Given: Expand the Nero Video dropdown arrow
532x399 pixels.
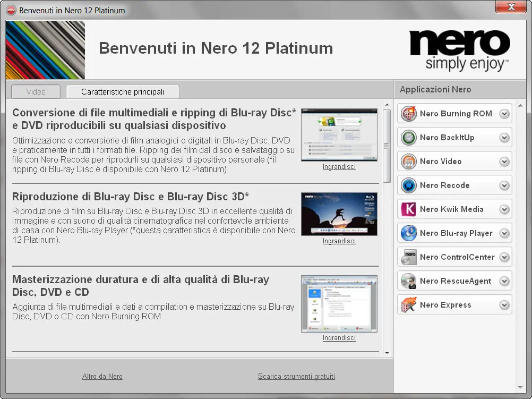Looking at the screenshot, I should click(x=504, y=162).
